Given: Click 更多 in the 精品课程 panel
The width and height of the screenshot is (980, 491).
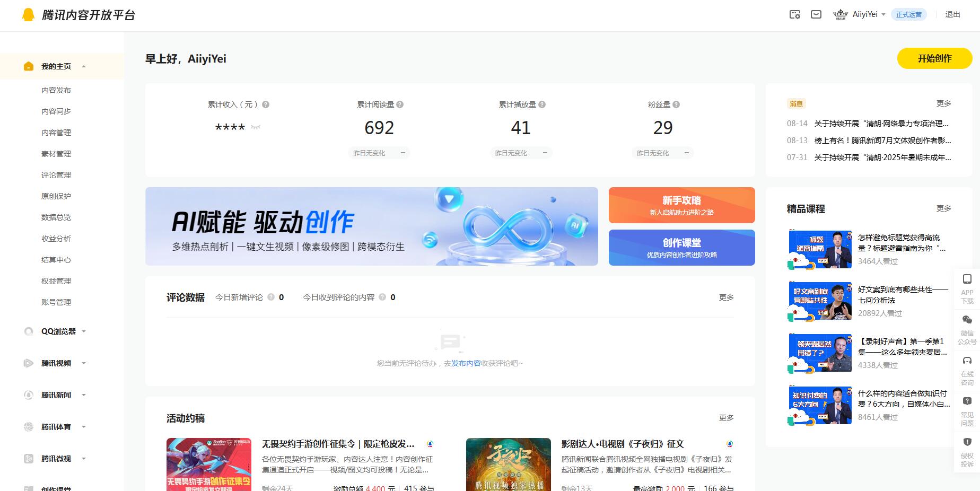Looking at the screenshot, I should tap(944, 208).
